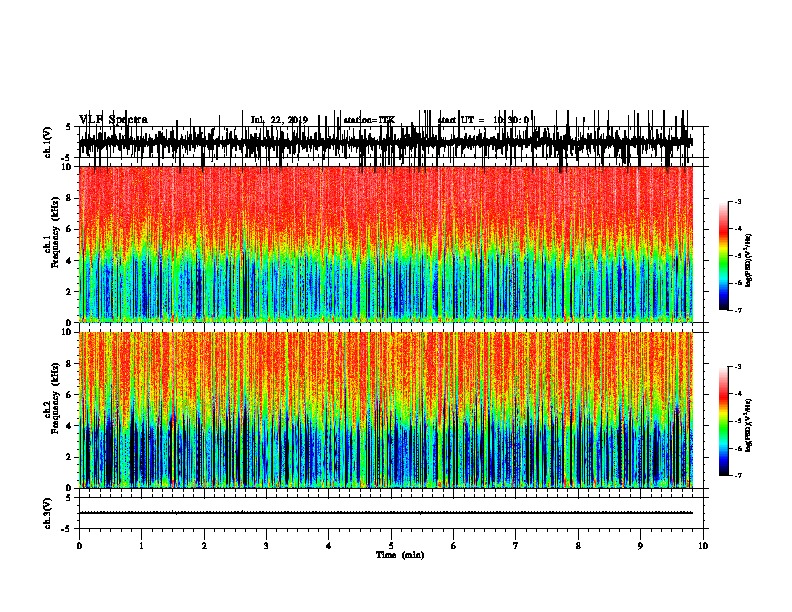Click the ch.1 voltage waveform trace
The height and width of the screenshot is (612, 792).
(386, 142)
